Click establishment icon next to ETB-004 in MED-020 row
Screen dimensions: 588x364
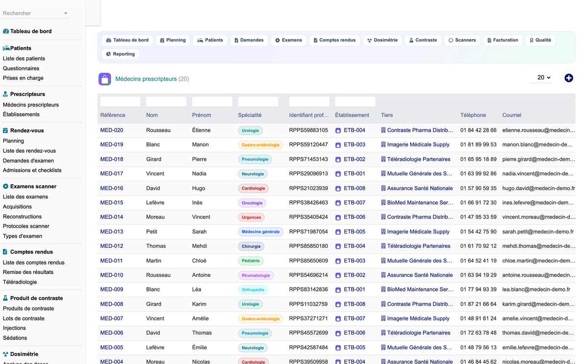(338, 131)
